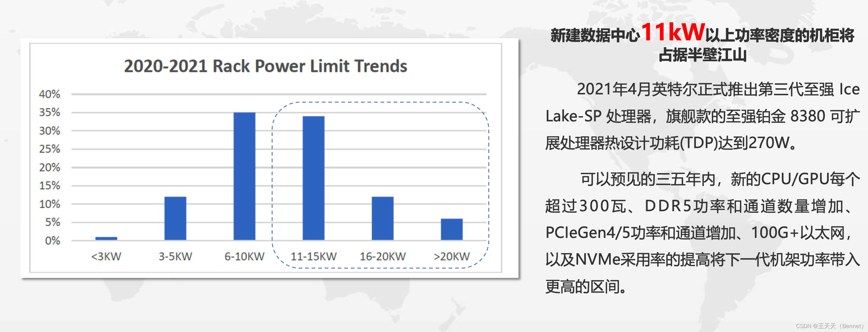Click the 3-5KW blue bar
The width and height of the screenshot is (868, 332).
point(175,218)
